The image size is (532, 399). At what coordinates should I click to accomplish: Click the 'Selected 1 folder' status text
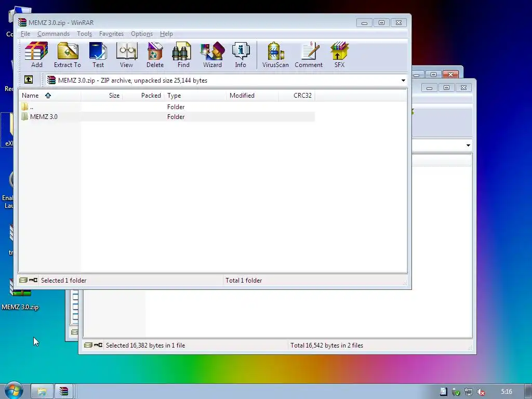[x=64, y=280]
